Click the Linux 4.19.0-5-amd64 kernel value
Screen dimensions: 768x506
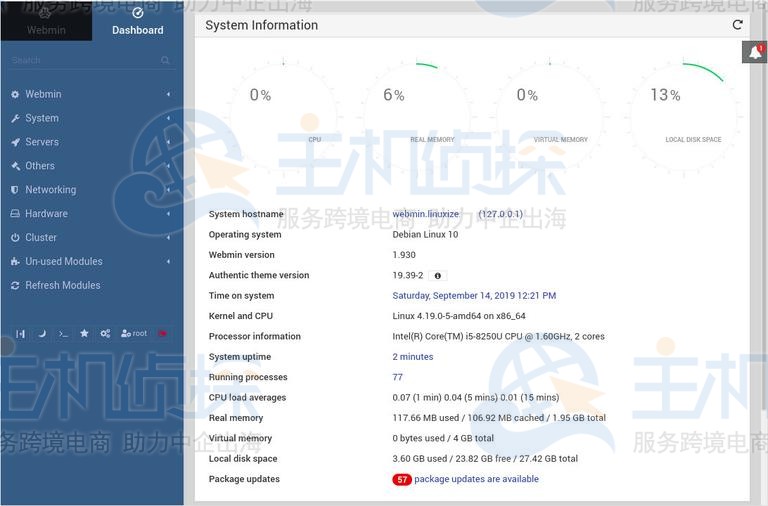coord(459,316)
